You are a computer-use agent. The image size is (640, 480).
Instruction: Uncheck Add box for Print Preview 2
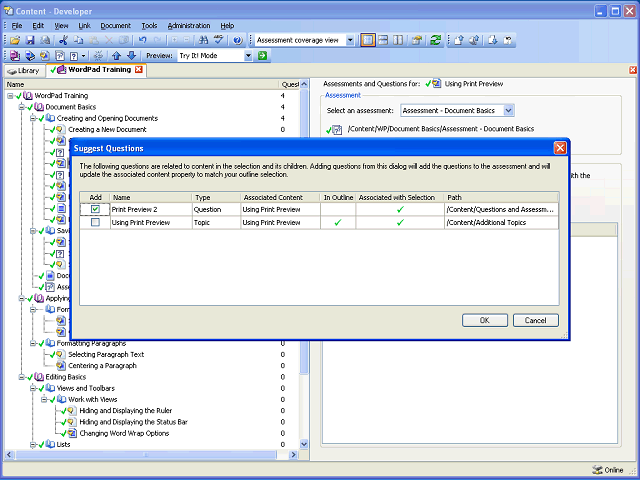click(x=95, y=209)
